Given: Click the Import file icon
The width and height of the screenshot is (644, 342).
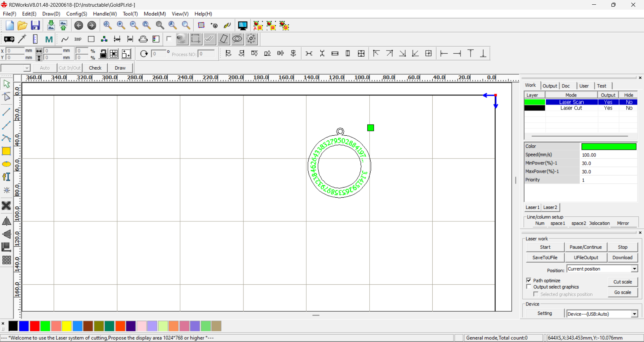Looking at the screenshot, I should [51, 25].
